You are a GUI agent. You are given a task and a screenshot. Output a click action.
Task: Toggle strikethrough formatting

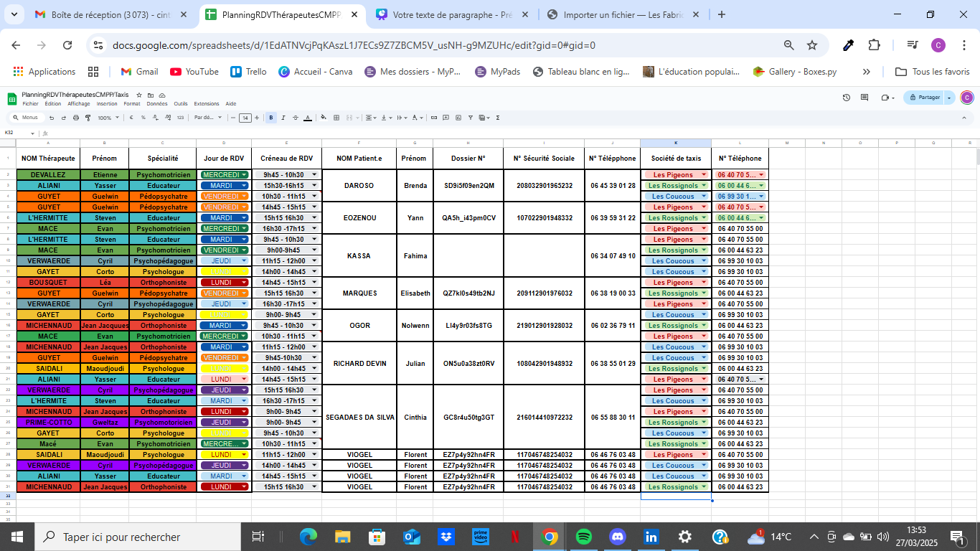(x=295, y=118)
